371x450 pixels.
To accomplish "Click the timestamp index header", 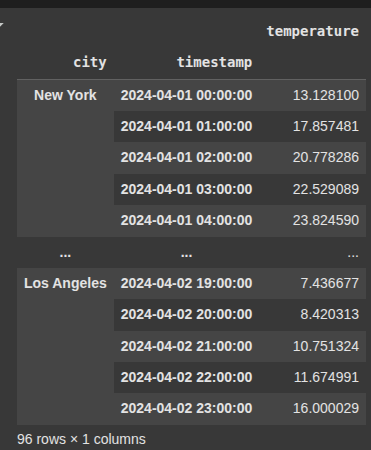I will (x=214, y=63).
